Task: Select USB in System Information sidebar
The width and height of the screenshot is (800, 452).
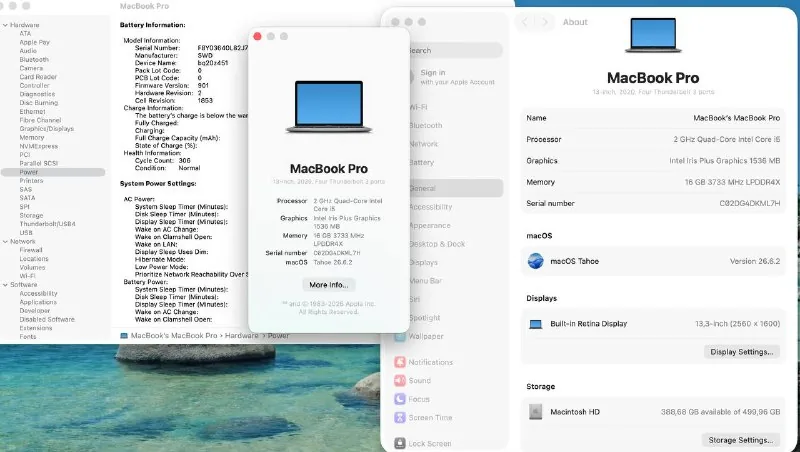Action: [x=26, y=233]
